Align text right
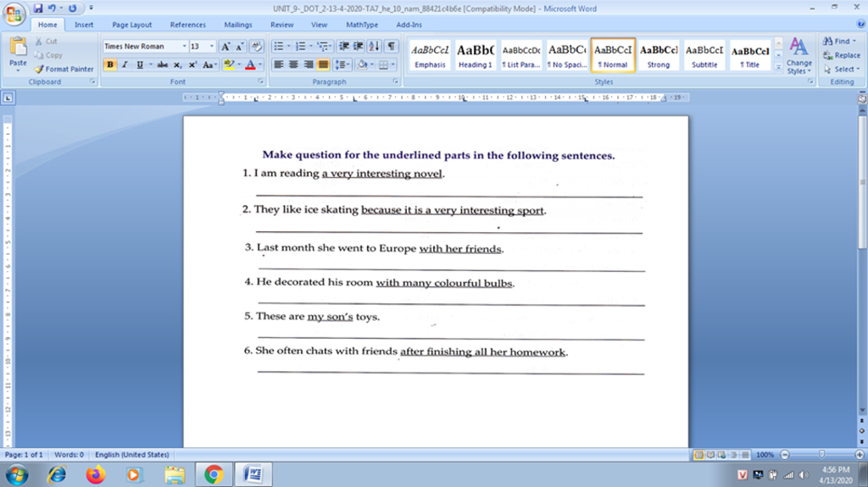868x487 pixels. pyautogui.click(x=309, y=64)
